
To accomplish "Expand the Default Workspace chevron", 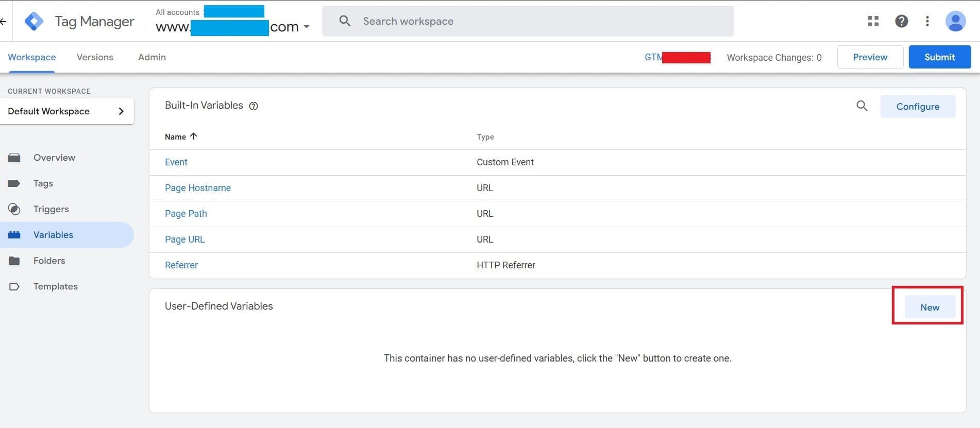I will [x=121, y=111].
